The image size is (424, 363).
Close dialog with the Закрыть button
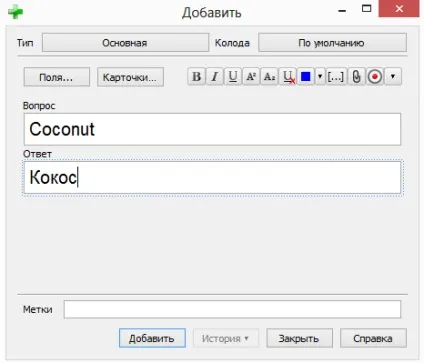tap(299, 338)
